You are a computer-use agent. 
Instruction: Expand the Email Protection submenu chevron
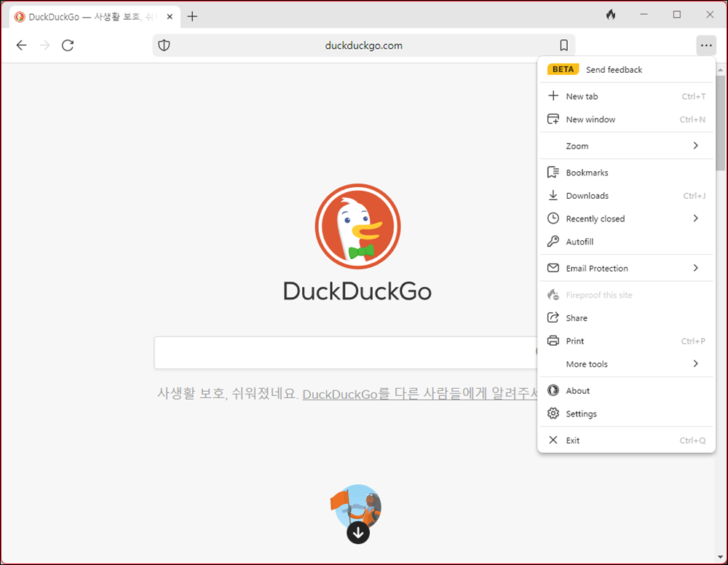[695, 268]
